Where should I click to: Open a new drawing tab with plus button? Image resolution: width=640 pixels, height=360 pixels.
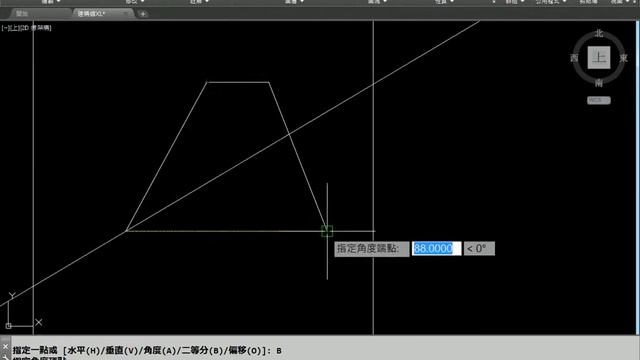click(142, 14)
